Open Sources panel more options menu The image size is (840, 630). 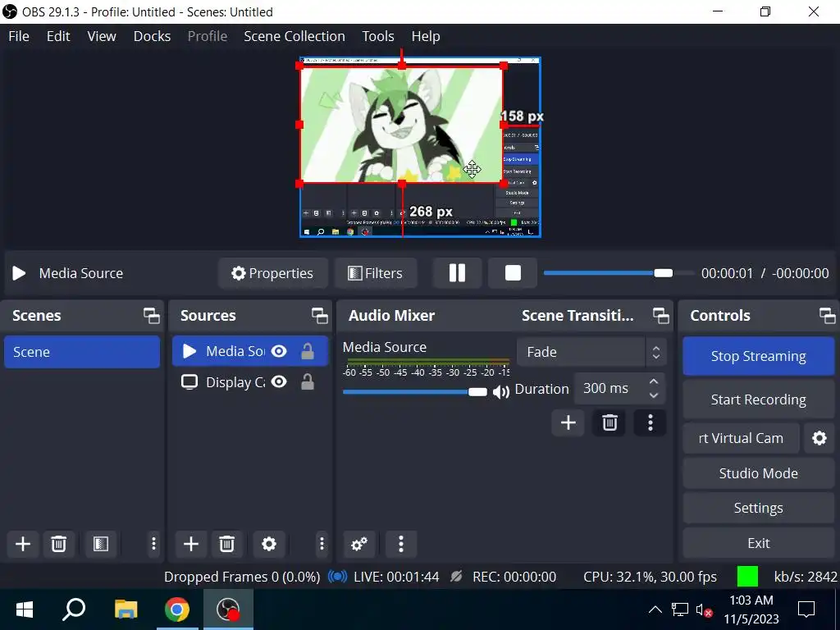pos(322,545)
